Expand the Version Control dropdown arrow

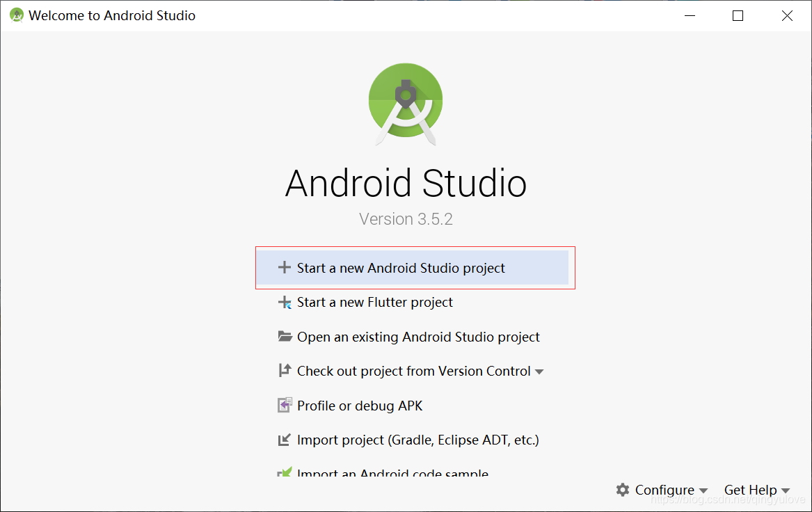[539, 371]
